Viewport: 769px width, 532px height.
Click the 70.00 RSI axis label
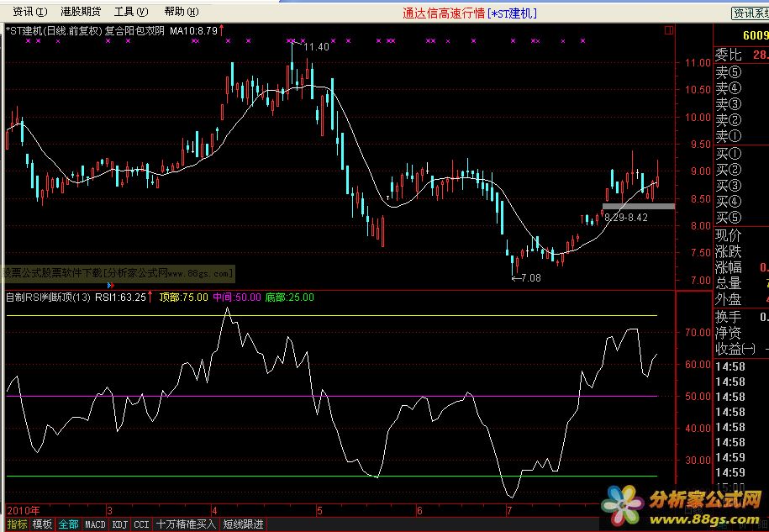(698, 333)
